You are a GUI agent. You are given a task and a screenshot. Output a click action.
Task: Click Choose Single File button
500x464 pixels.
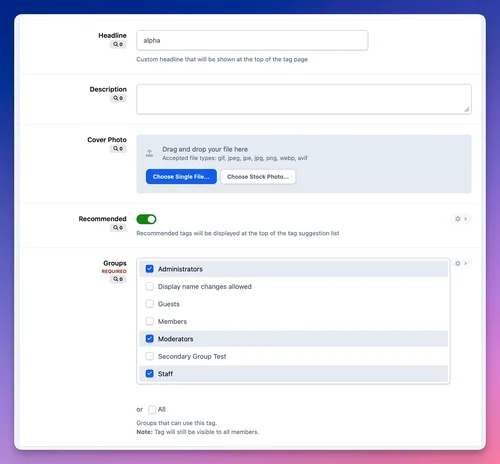[181, 177]
